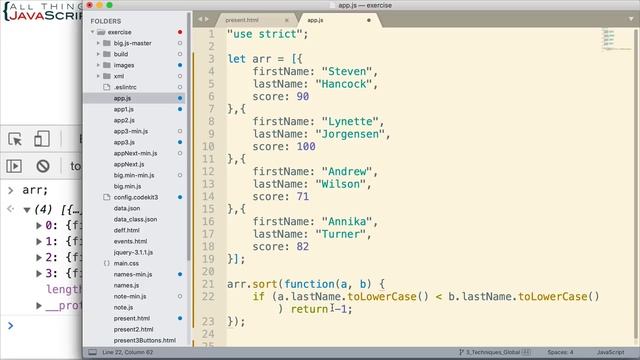Open .eslintrc in the sidebar
This screenshot has width=640, height=360.
(125, 87)
